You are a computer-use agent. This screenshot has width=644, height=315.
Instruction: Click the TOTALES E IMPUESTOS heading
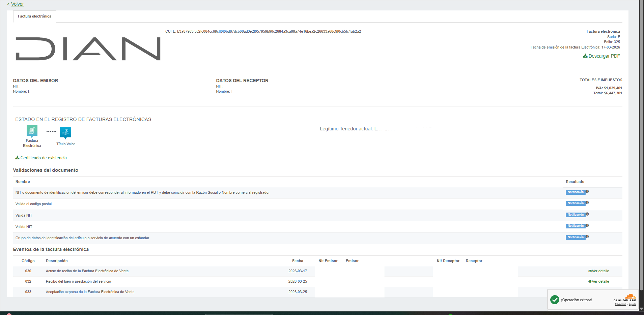601,80
